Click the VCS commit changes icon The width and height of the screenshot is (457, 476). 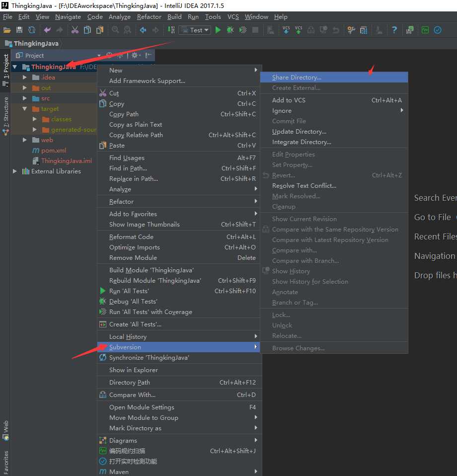(x=299, y=30)
